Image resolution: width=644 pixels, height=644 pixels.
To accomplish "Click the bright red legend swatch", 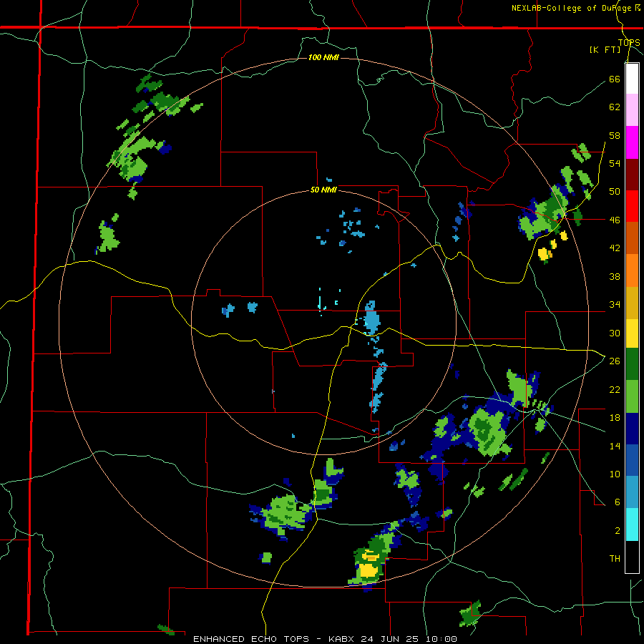I will click(x=632, y=206).
